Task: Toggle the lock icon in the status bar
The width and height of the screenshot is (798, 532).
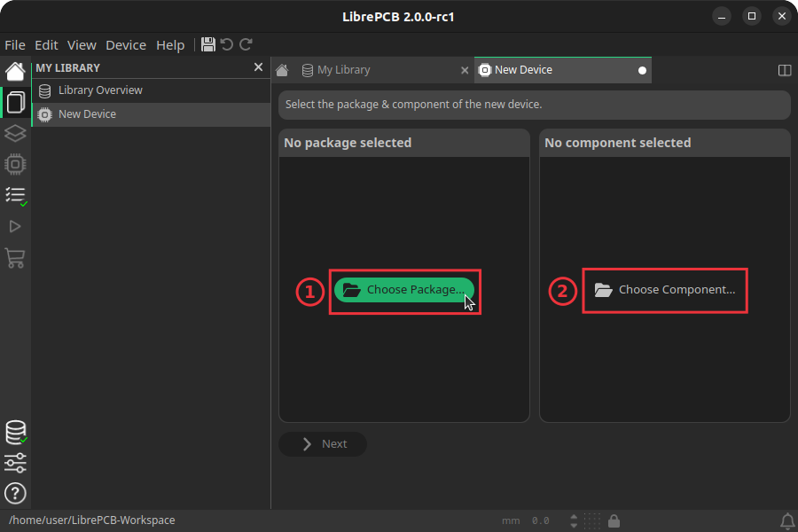Action: click(x=613, y=520)
